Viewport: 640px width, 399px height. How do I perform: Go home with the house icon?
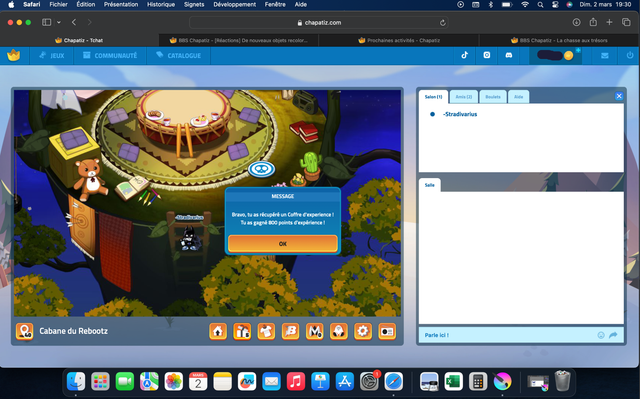click(218, 331)
